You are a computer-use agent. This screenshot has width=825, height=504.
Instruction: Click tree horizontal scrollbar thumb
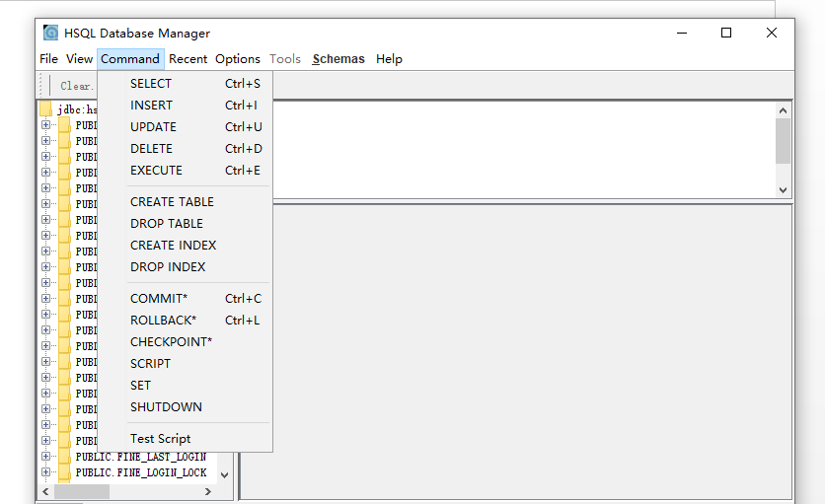(x=82, y=491)
